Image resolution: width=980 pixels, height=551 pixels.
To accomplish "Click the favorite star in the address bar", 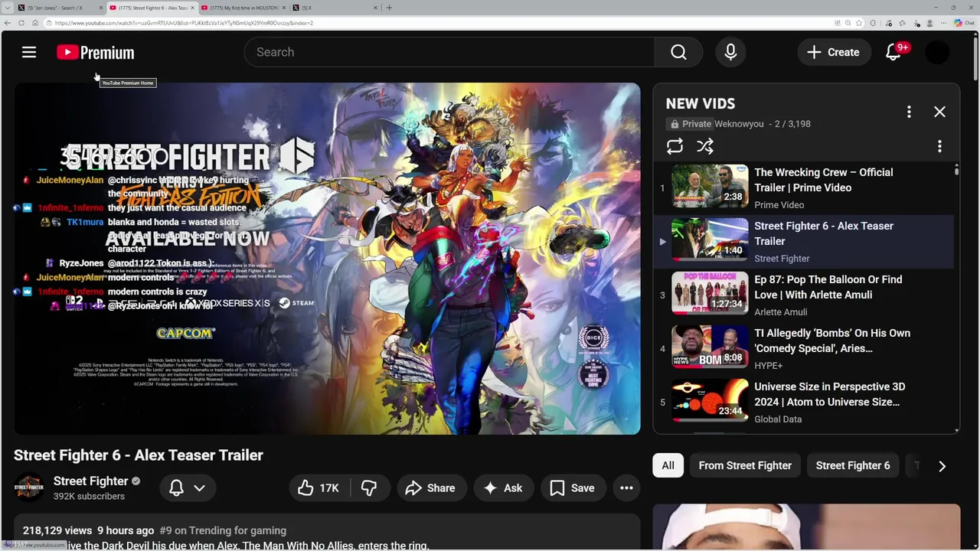I will click(x=859, y=23).
